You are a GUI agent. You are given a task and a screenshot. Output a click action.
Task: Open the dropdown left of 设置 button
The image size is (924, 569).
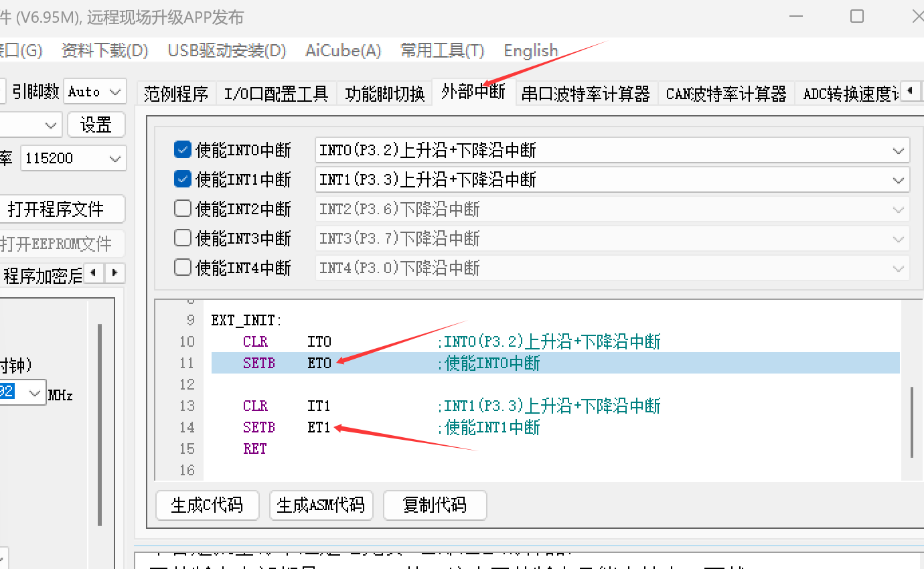[x=30, y=125]
